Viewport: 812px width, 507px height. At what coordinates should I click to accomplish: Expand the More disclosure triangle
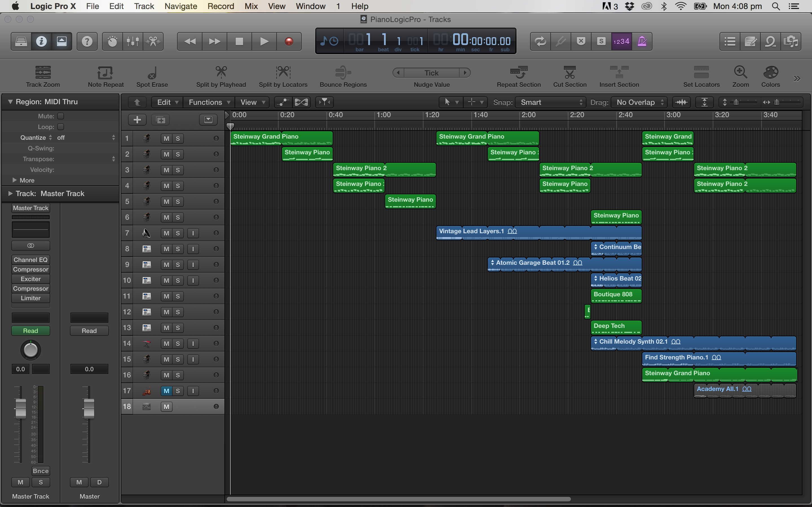click(x=14, y=180)
